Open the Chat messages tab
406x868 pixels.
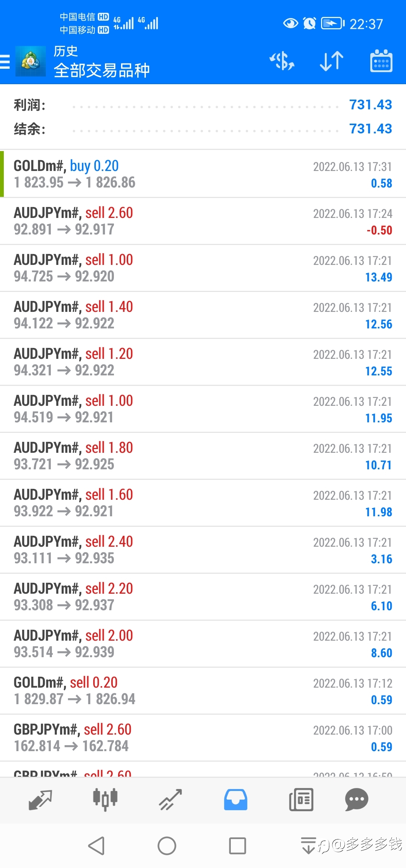tap(356, 800)
